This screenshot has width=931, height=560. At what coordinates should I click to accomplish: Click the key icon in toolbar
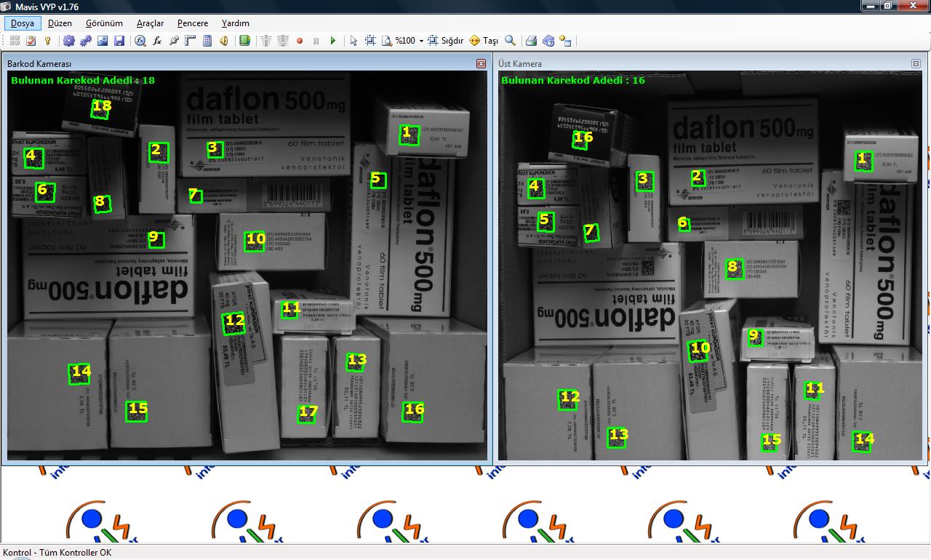tap(48, 41)
